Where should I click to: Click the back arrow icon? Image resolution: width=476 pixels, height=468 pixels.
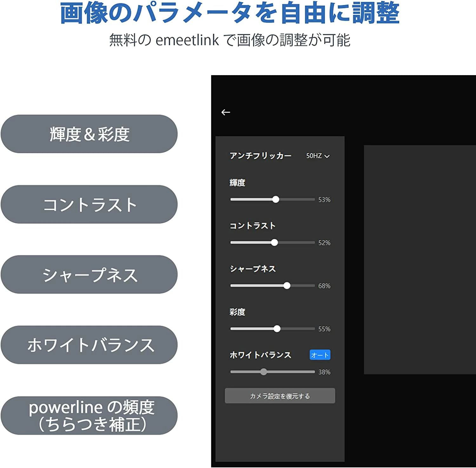coord(226,112)
